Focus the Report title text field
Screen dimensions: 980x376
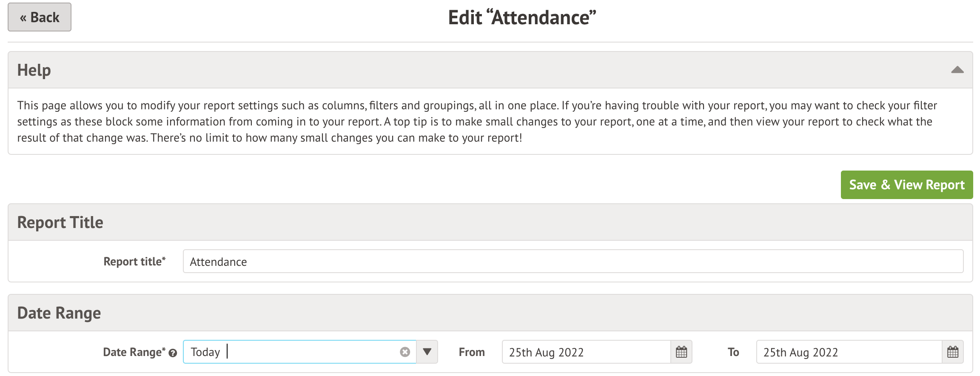coord(573,262)
